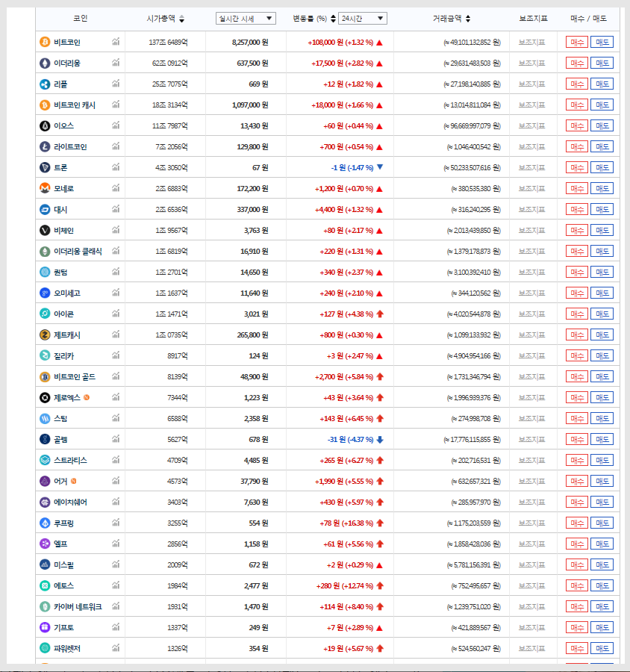Open the 실시간 시세 dropdown
The height and width of the screenshot is (672, 630).
(246, 19)
